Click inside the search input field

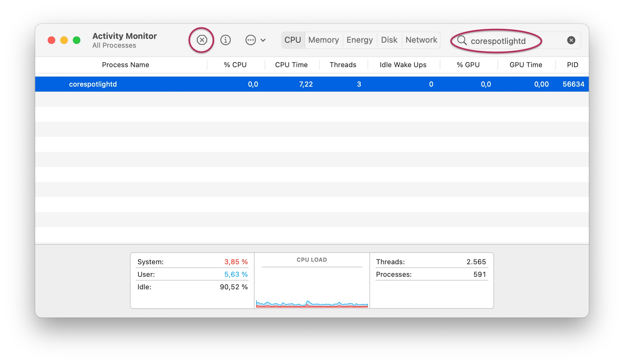515,41
